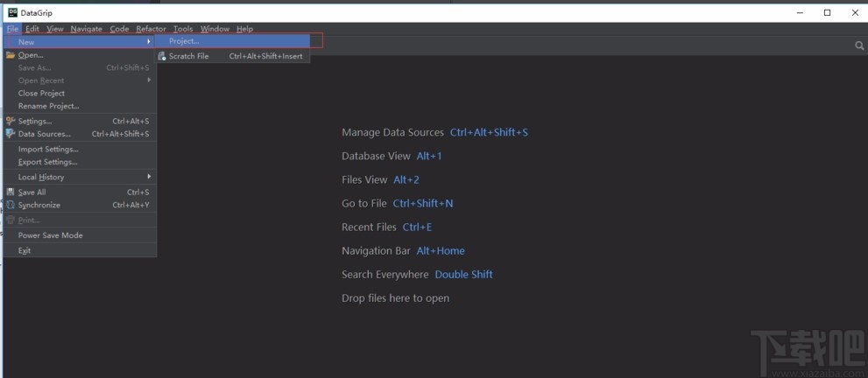Image resolution: width=868 pixels, height=378 pixels.
Task: Click Rename Project... entry
Action: [x=48, y=106]
